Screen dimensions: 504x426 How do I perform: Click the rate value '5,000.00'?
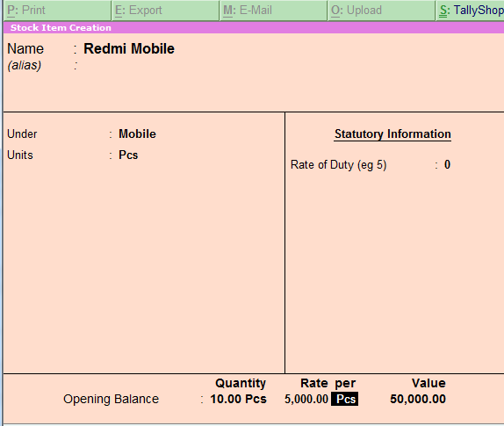click(x=306, y=399)
